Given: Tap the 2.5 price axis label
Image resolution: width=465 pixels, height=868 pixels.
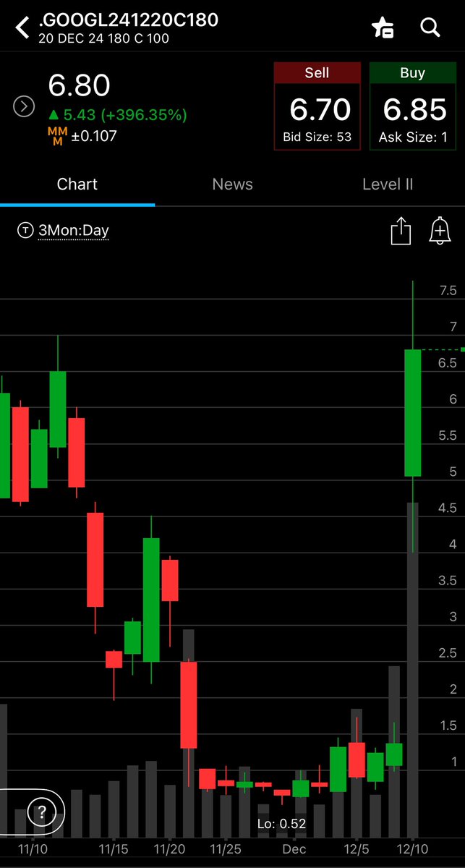Looking at the screenshot, I should coord(448,654).
